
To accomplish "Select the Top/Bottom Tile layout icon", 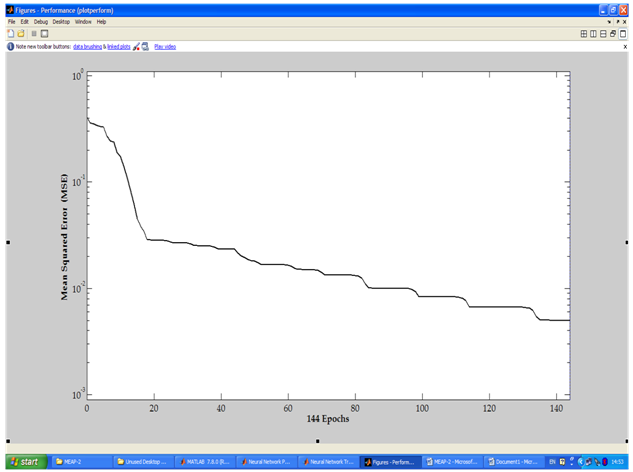I will (603, 33).
